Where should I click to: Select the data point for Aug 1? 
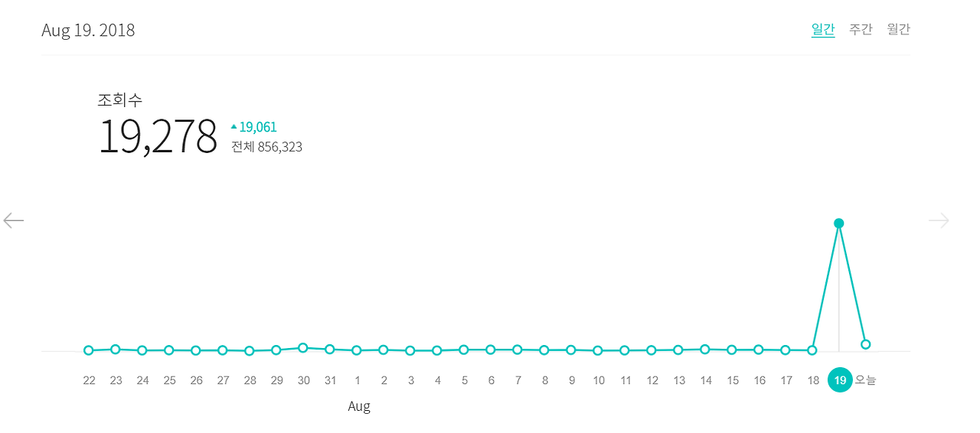coord(357,350)
